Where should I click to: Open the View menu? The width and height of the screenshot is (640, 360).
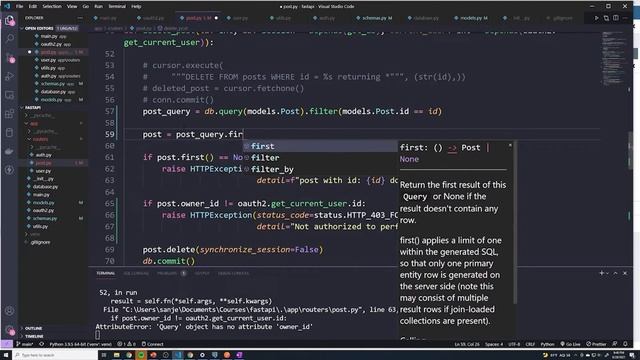click(x=72, y=6)
